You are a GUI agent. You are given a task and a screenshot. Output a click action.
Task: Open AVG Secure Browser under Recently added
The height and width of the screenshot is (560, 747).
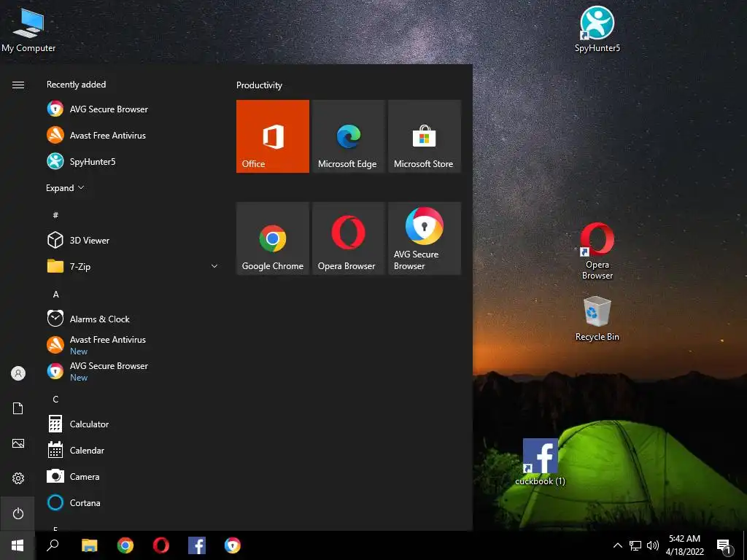pyautogui.click(x=133, y=109)
